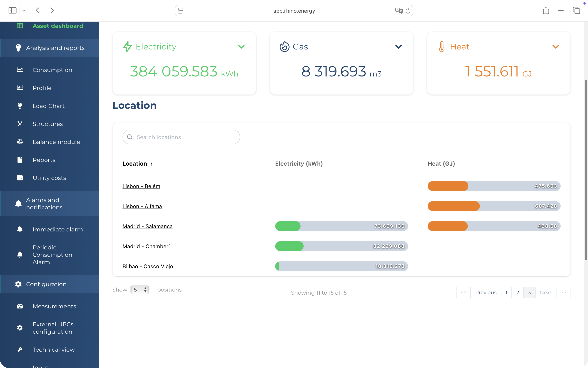Toggle the browser sidebar panel
588x368 pixels.
(x=12, y=10)
